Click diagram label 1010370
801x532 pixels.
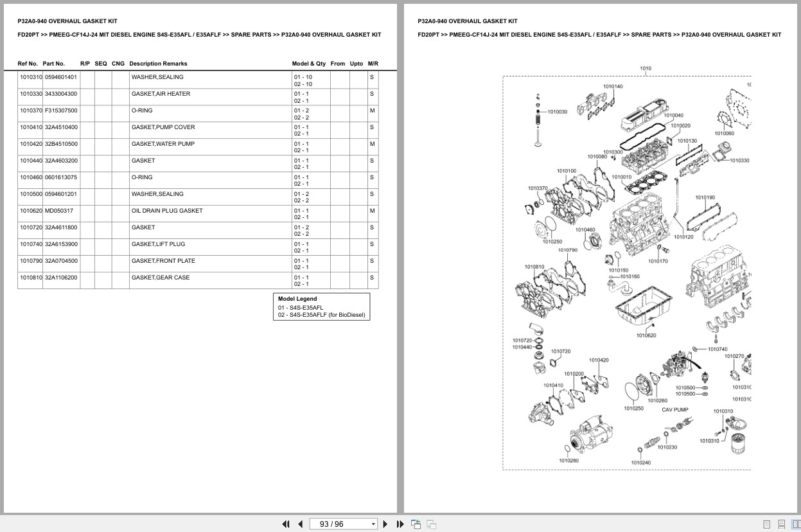[538, 188]
